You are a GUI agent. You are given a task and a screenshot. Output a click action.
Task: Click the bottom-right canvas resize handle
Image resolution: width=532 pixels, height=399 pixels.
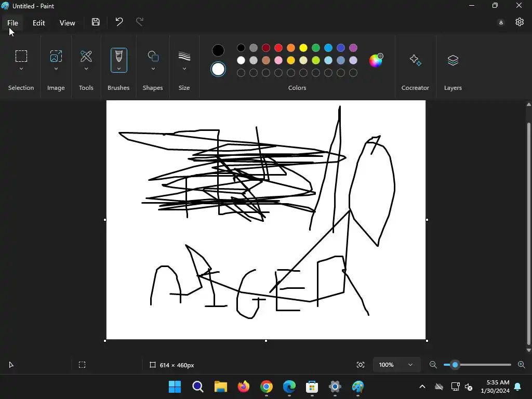(427, 341)
